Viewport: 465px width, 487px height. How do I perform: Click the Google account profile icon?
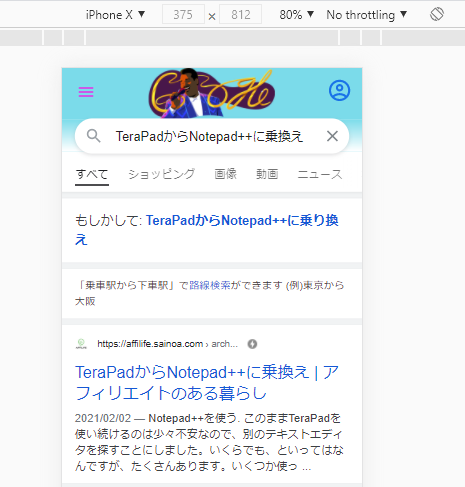click(339, 90)
